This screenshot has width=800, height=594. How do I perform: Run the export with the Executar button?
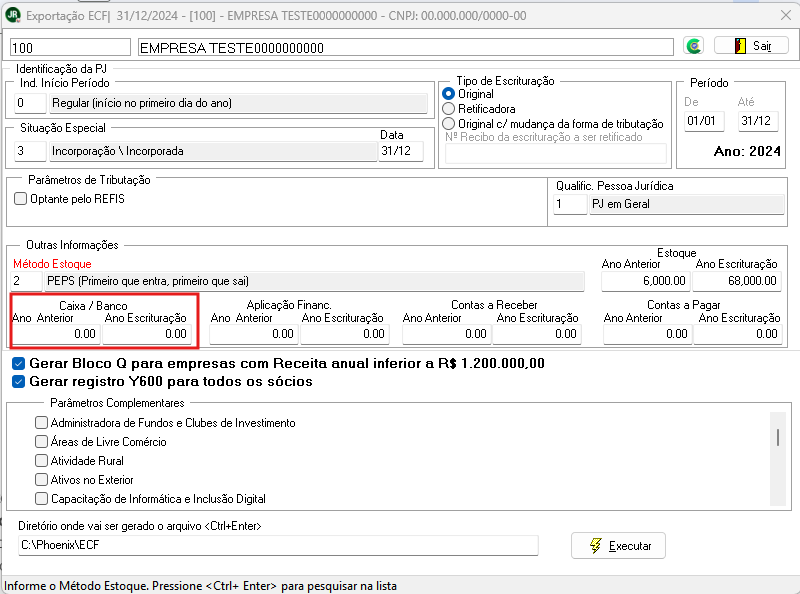[x=618, y=546]
